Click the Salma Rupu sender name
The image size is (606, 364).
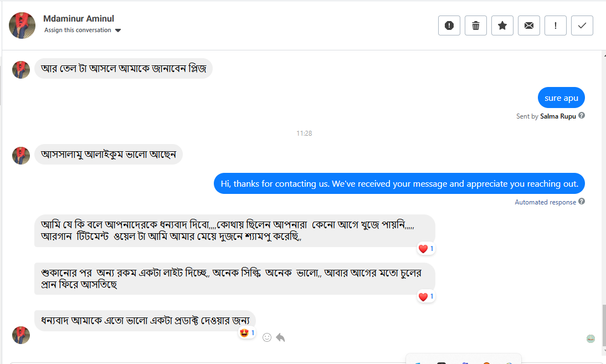point(558,116)
